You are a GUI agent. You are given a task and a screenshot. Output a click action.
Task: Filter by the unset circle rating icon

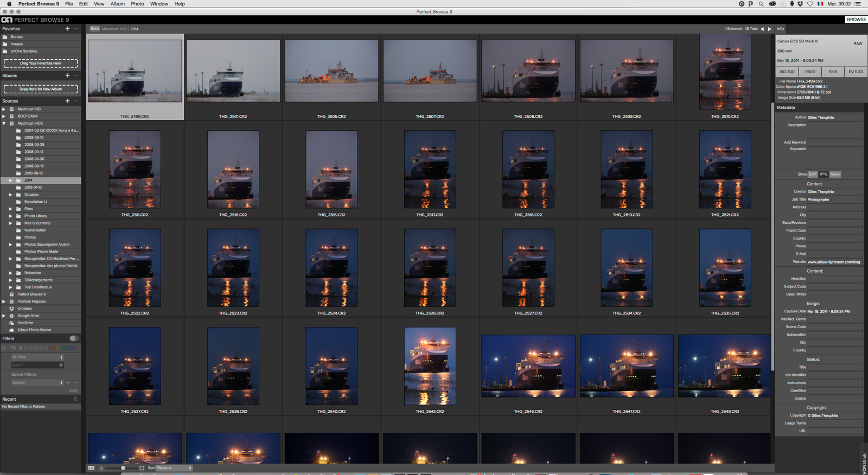[x=9, y=348]
